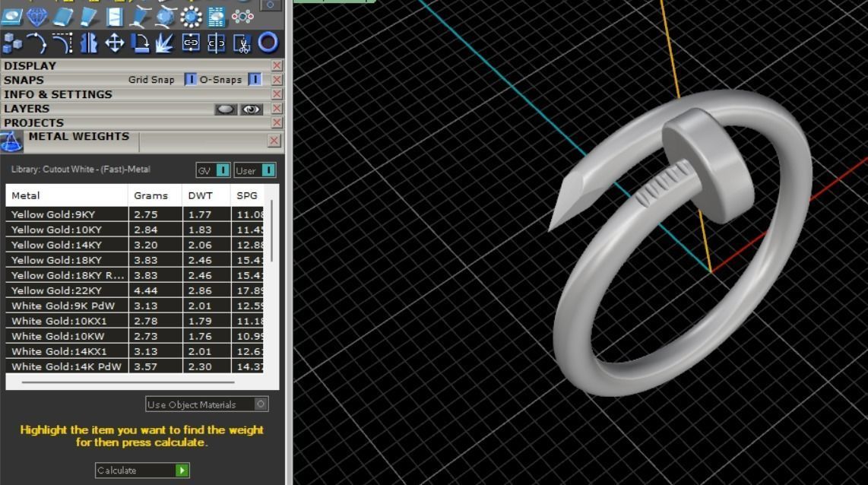Viewport: 868px width, 485px height.
Task: Sort by the Grams column header
Action: click(155, 195)
